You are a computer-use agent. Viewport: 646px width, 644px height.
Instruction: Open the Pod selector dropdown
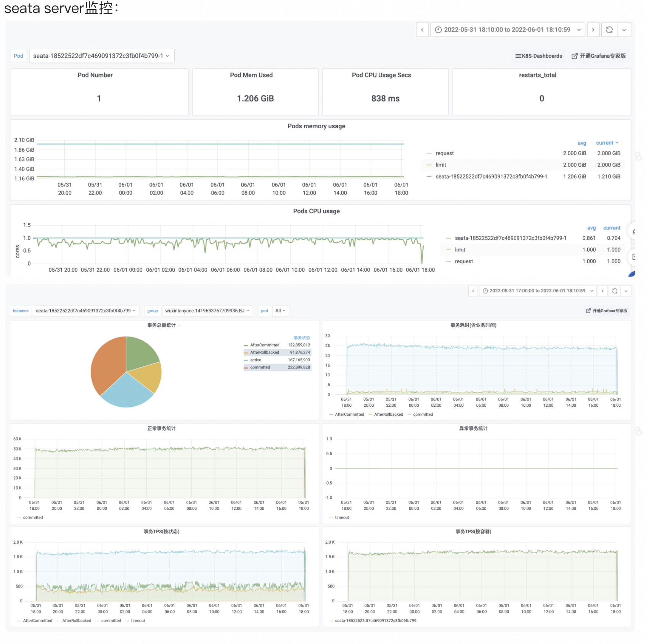click(101, 56)
